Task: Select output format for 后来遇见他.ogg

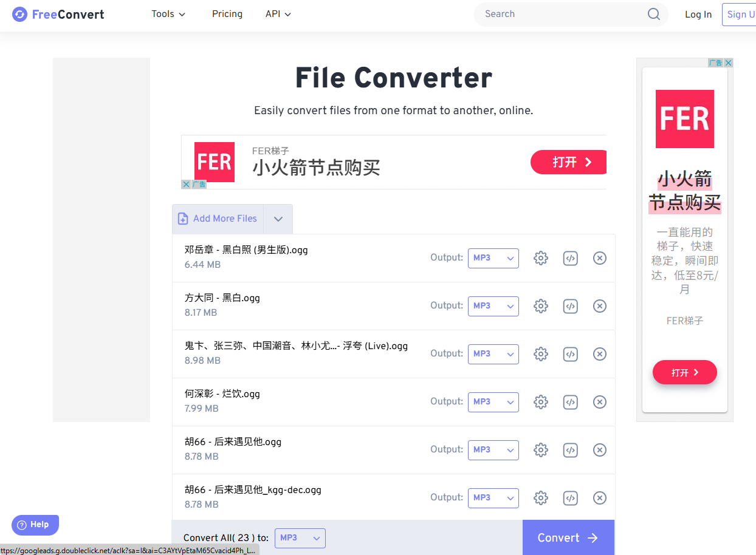Action: click(493, 450)
